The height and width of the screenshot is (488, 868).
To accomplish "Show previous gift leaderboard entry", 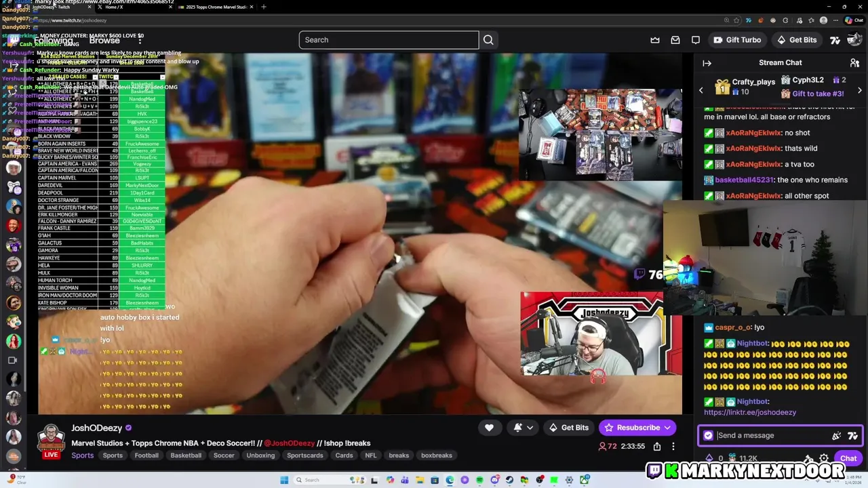I will pos(701,90).
